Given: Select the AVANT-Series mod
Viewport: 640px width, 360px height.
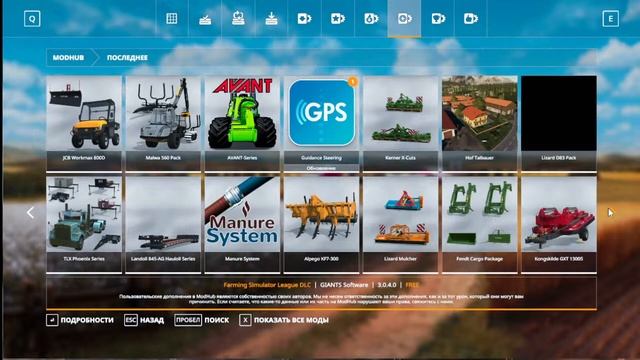Looking at the screenshot, I should click(x=242, y=123).
